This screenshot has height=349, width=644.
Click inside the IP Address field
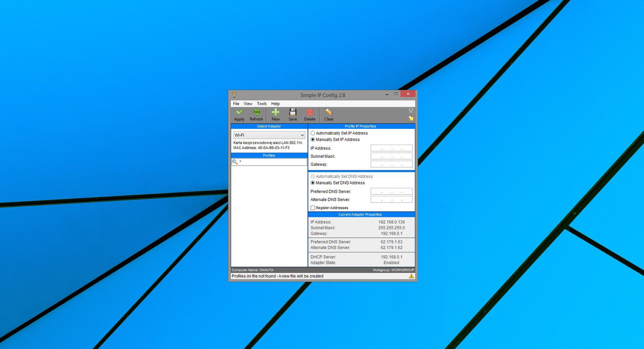coord(391,148)
